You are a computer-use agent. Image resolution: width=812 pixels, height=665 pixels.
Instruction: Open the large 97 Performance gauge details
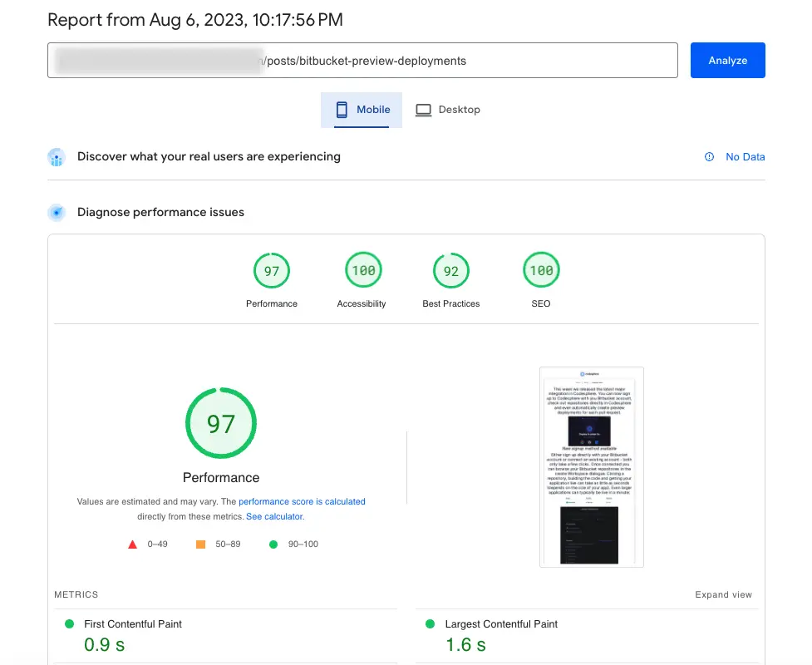click(x=221, y=423)
